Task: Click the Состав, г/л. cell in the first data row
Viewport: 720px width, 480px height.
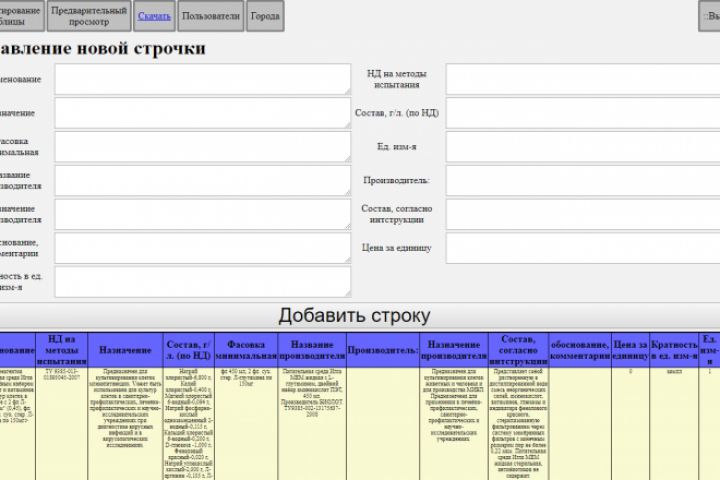Action: tap(188, 424)
